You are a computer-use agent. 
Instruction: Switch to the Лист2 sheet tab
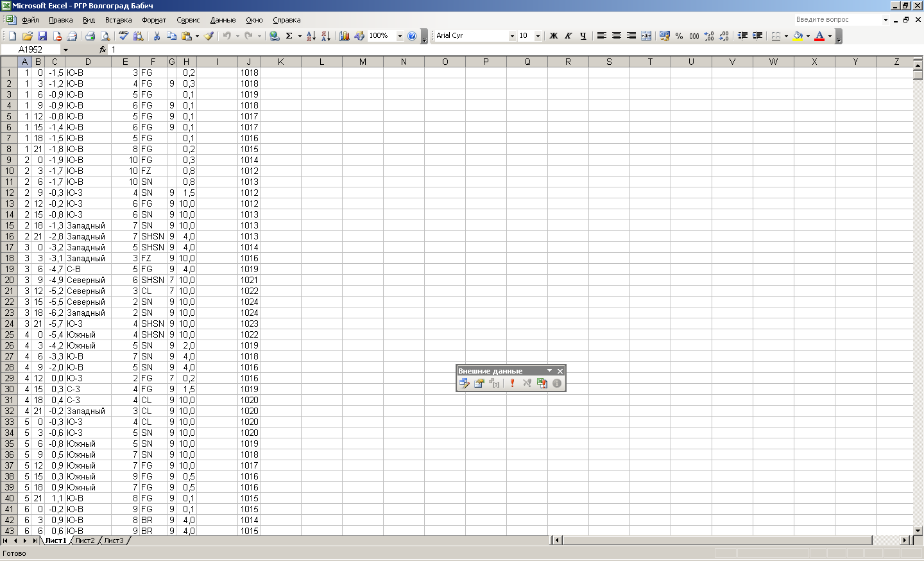[x=85, y=540]
